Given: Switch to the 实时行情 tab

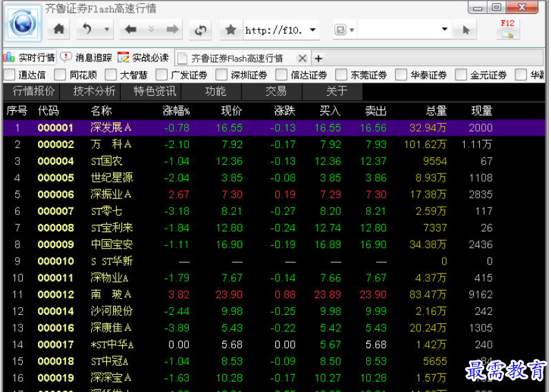Looking at the screenshot, I should pos(30,58).
